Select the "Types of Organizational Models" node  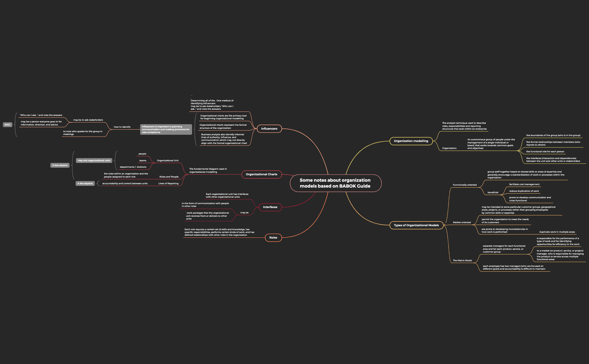pyautogui.click(x=416, y=225)
